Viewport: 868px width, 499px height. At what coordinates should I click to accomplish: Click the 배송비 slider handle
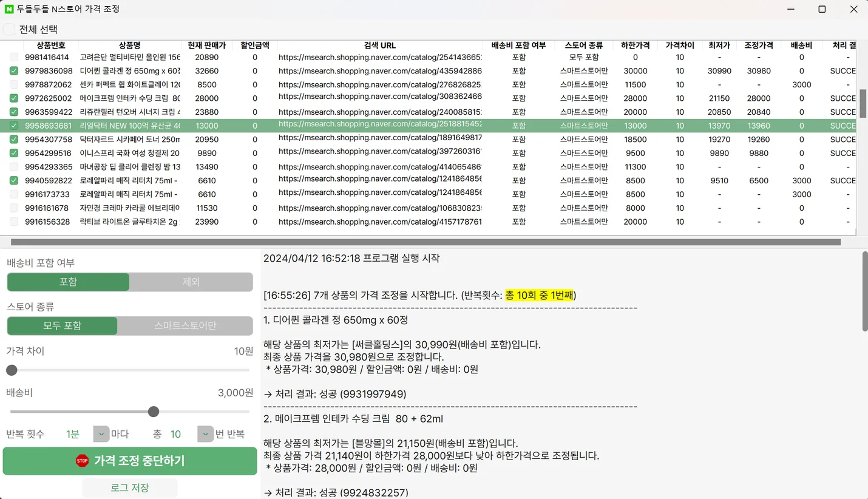(154, 412)
